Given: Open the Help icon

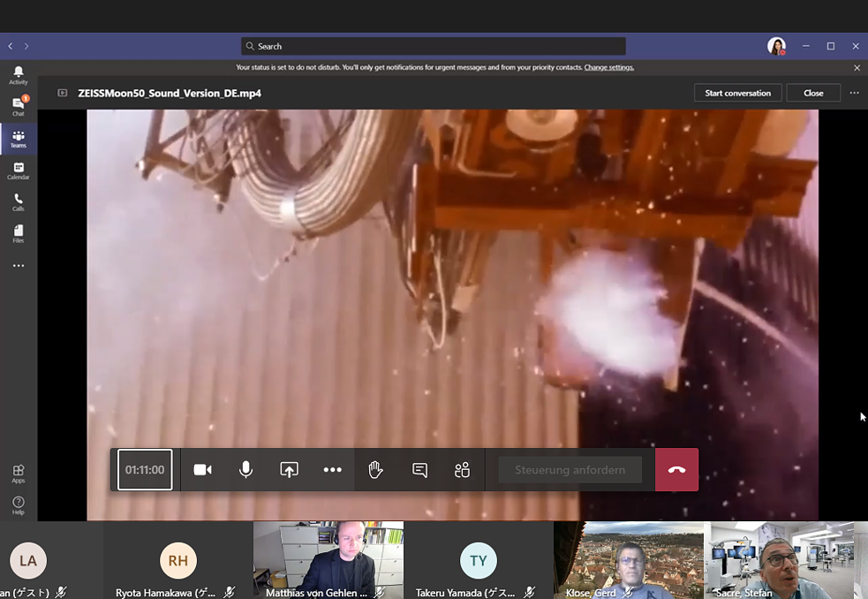Looking at the screenshot, I should pyautogui.click(x=19, y=505).
